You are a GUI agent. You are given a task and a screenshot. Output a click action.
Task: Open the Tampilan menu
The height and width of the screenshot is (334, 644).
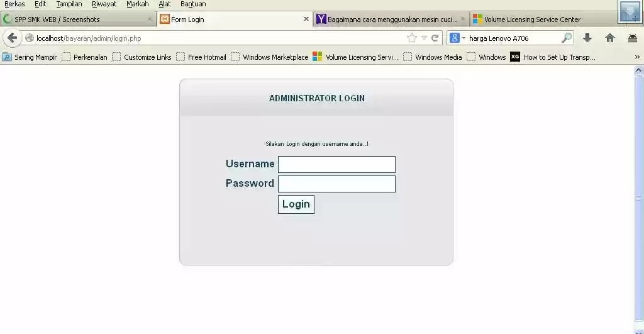point(69,4)
